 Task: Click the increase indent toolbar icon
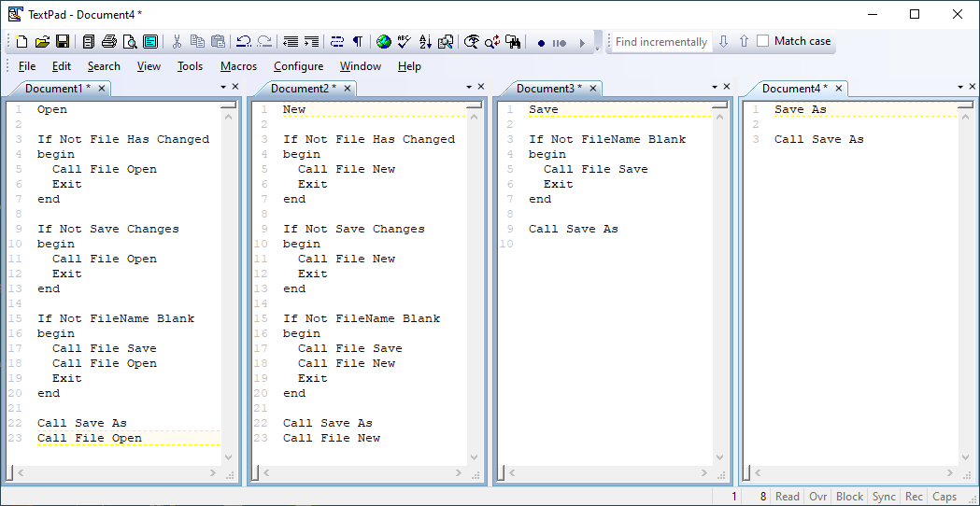pos(311,42)
